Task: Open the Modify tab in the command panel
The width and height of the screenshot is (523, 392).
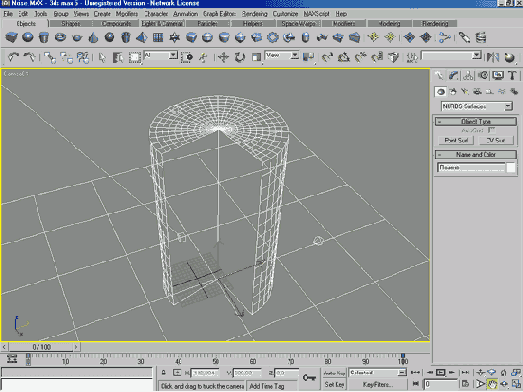Action: pos(453,76)
